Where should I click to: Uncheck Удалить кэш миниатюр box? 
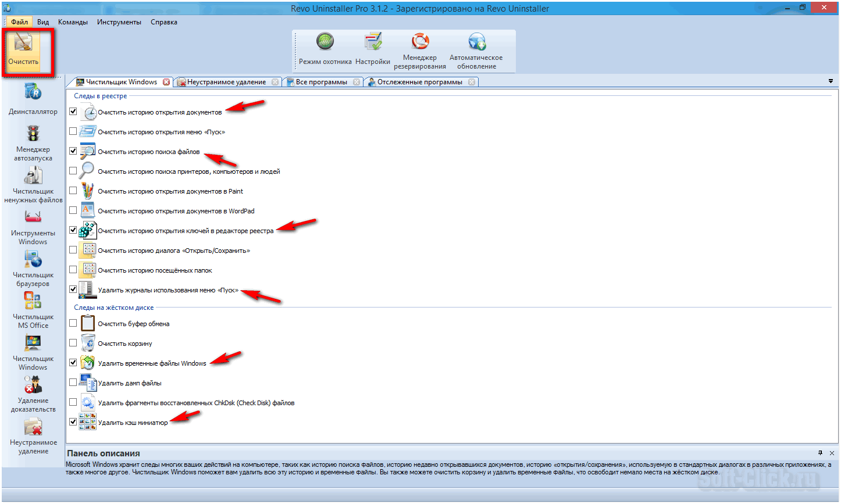(73, 421)
